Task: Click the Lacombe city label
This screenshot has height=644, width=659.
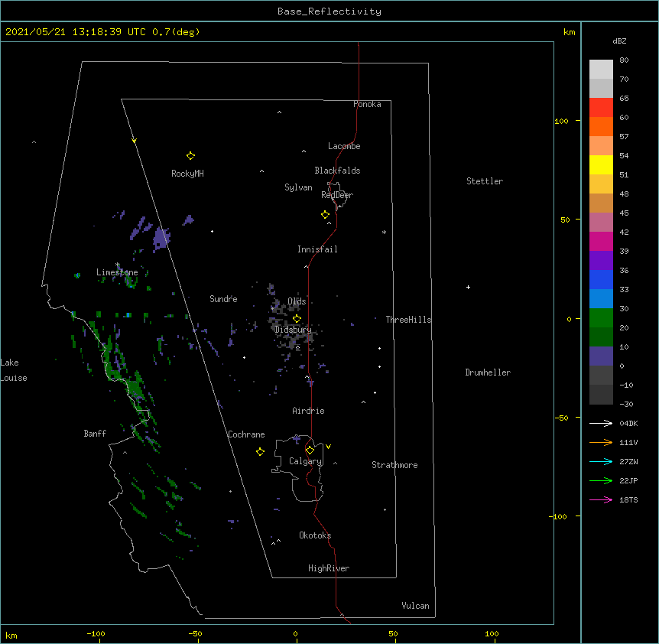Action: [x=344, y=146]
